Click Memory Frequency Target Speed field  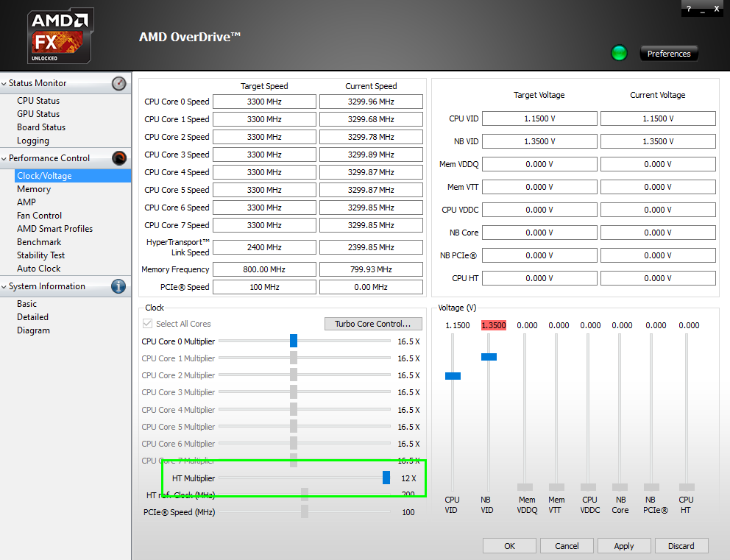pos(264,269)
